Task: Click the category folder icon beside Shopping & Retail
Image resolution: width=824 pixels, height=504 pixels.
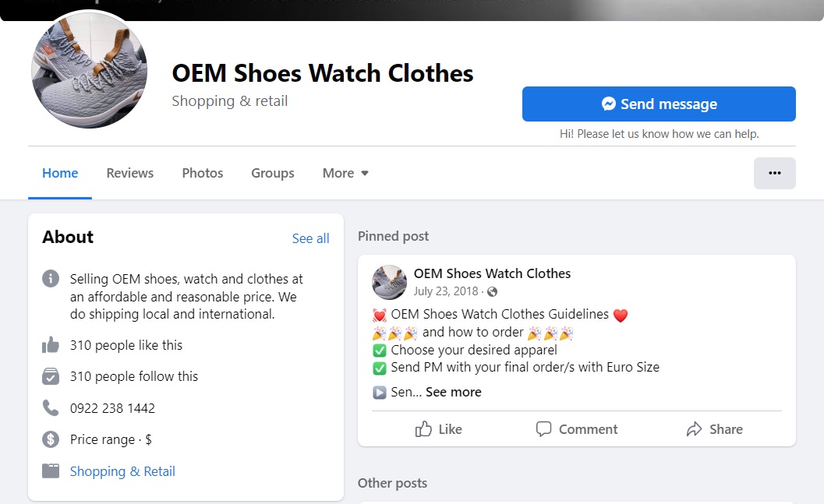Action: tap(51, 471)
